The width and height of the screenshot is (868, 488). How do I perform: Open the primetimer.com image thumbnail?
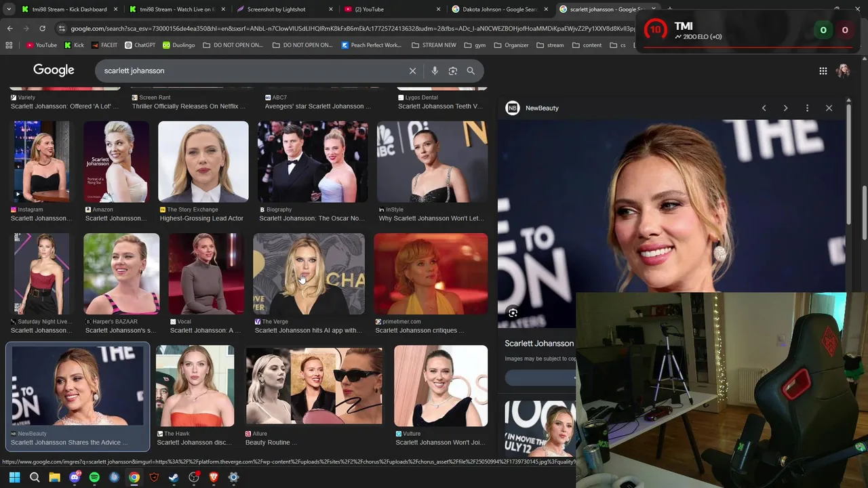pyautogui.click(x=431, y=274)
